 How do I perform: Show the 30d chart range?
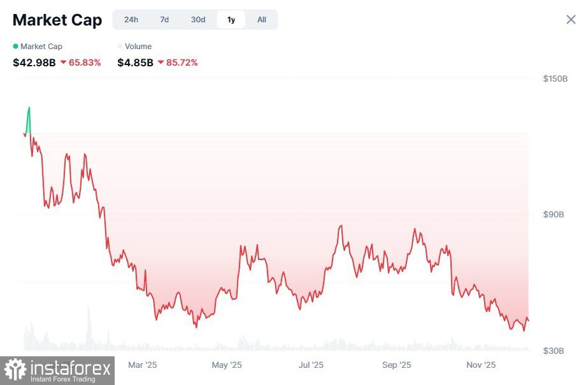point(198,20)
